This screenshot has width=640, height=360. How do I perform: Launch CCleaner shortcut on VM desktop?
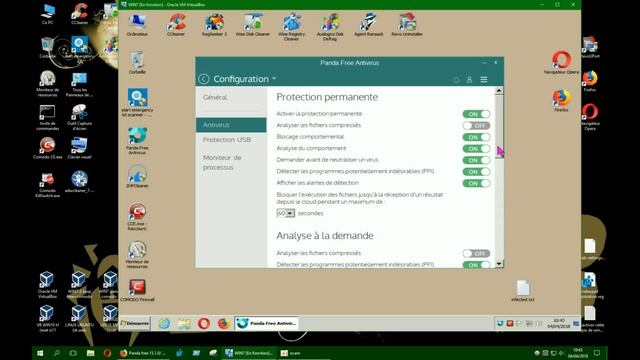click(x=176, y=24)
